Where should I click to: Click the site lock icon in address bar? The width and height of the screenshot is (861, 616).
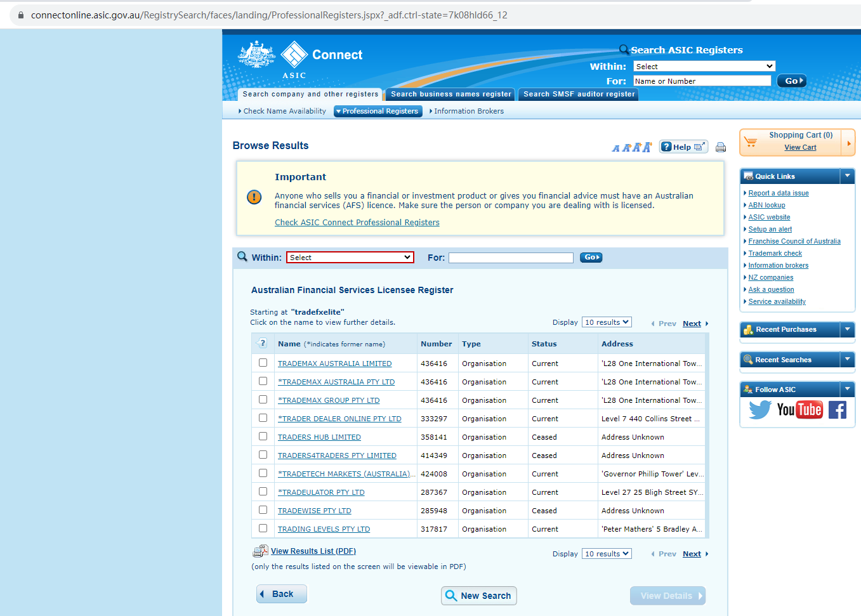[21, 15]
